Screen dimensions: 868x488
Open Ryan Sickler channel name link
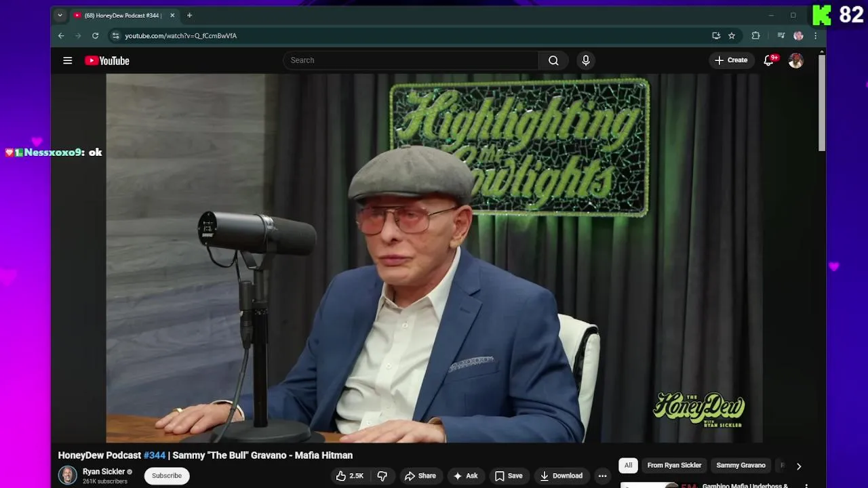tap(104, 472)
